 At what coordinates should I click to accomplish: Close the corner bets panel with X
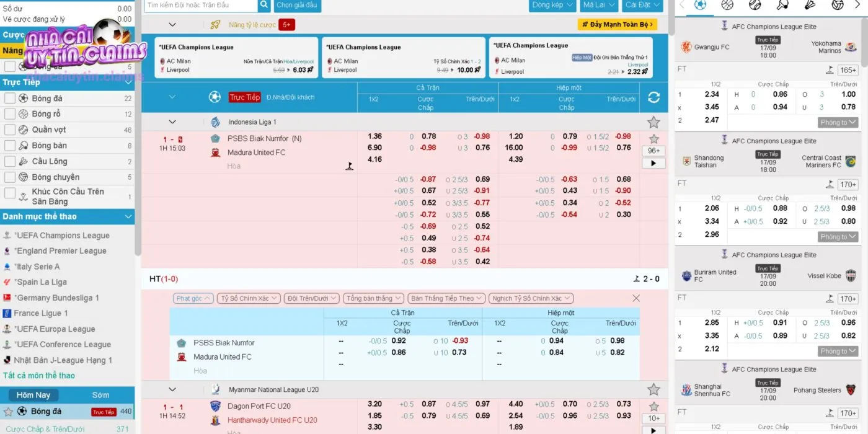(x=636, y=298)
